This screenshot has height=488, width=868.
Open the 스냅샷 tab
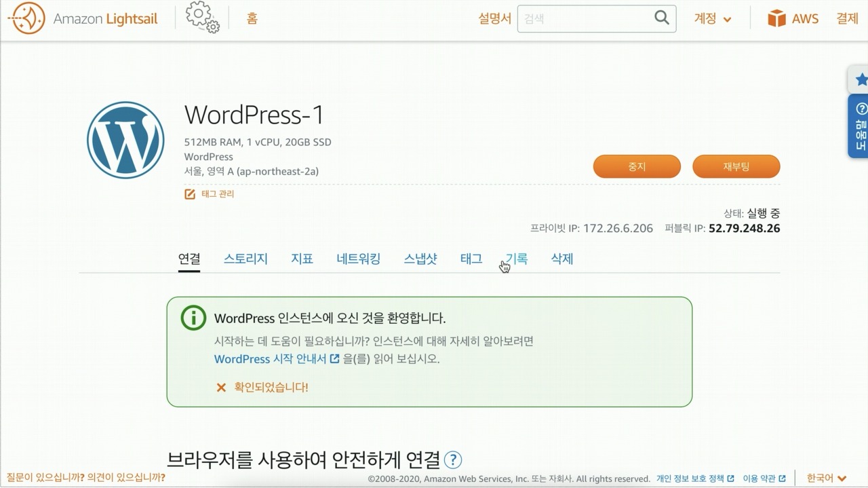[420, 259]
